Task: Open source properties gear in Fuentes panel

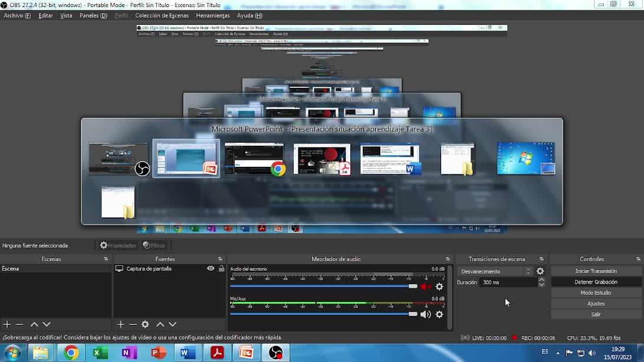Action: click(x=145, y=324)
